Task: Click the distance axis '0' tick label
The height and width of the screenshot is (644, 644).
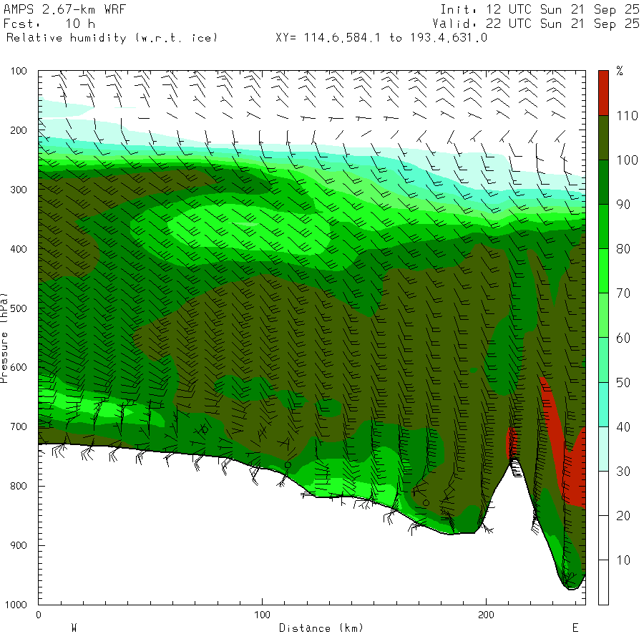Action: 39,615
